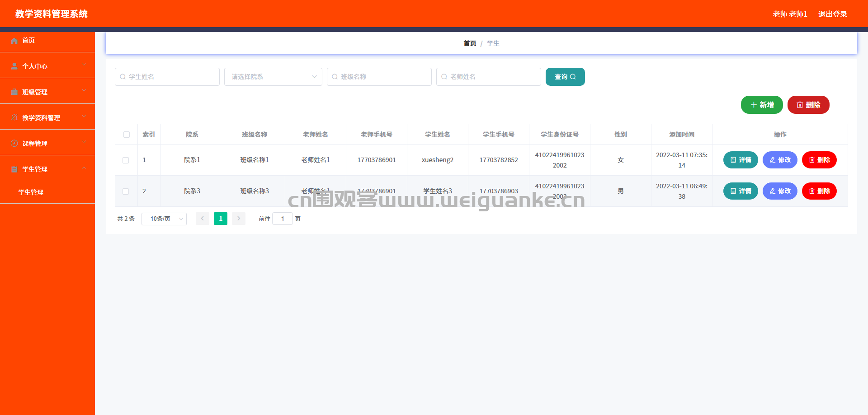Click the green 新增 button
This screenshot has height=415, width=868.
[762, 105]
